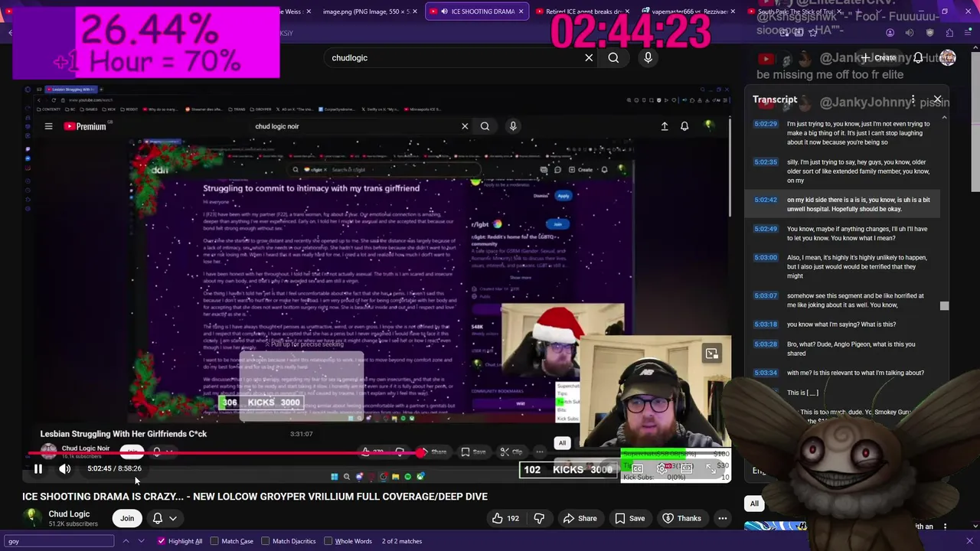This screenshot has height=551, width=980.
Task: Open the browser hamburger application menu
Action: click(x=969, y=33)
